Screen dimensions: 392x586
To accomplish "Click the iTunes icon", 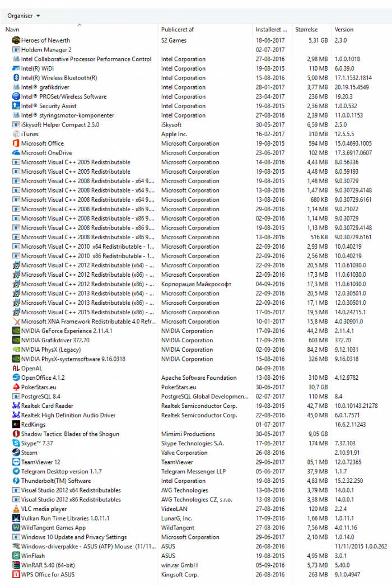I will [x=16, y=134].
